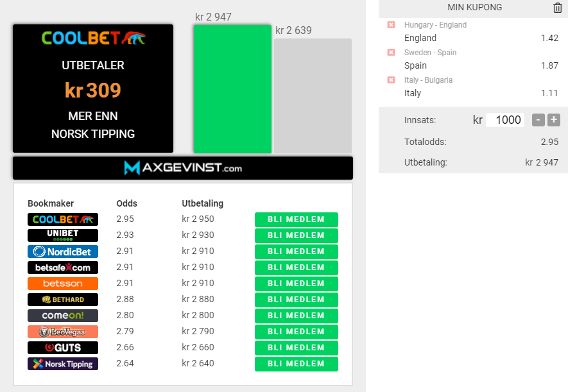This screenshot has width=568, height=392.
Task: Click the Italy - Bulgaria match label
Action: (x=429, y=80)
